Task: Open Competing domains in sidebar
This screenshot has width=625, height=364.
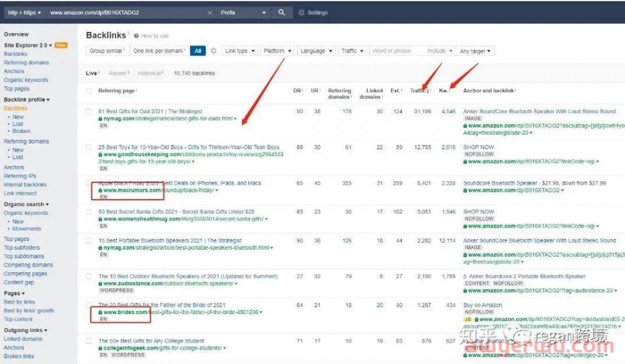Action: (x=28, y=265)
